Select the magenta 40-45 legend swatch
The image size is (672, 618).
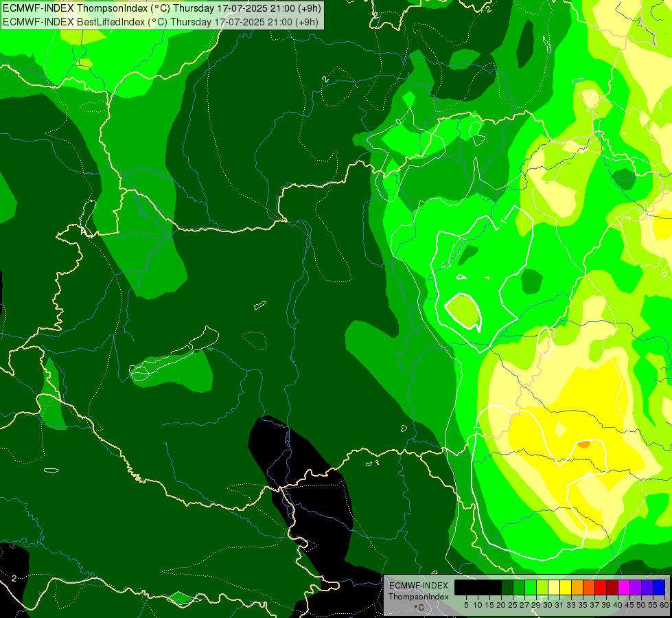point(624,587)
